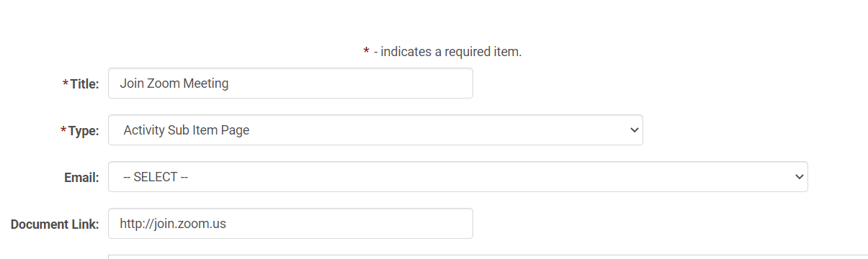868x259 pixels.
Task: Click the "indicates a required item" note
Action: [x=451, y=52]
